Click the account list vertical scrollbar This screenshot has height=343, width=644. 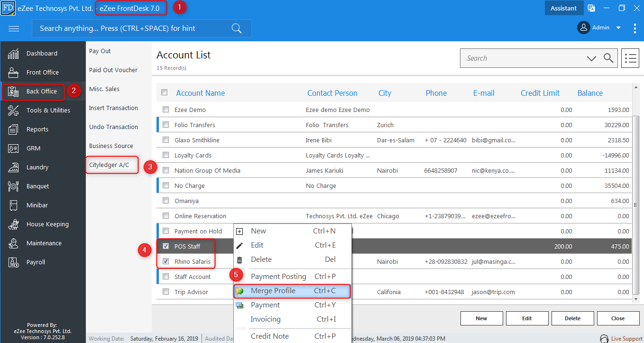(x=636, y=205)
